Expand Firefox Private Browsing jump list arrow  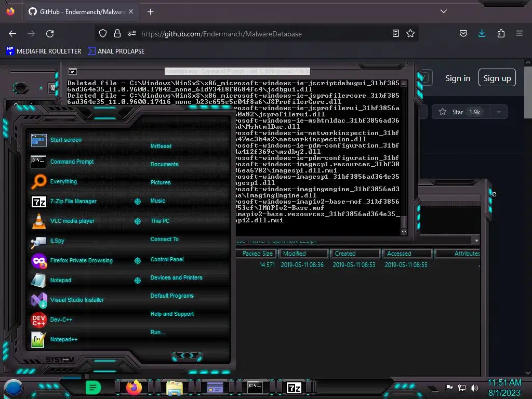[138, 261]
